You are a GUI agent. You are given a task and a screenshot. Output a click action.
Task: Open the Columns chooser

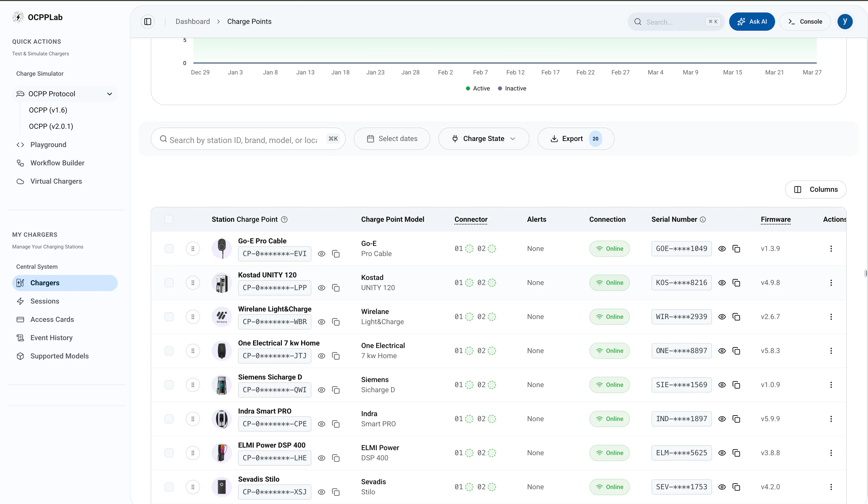[816, 190]
